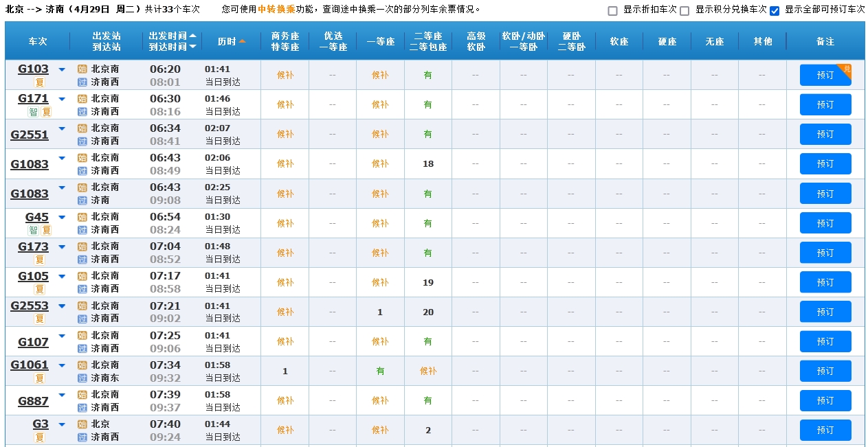Click the 复 badge under train G45
The height and width of the screenshot is (447, 868).
[46, 230]
